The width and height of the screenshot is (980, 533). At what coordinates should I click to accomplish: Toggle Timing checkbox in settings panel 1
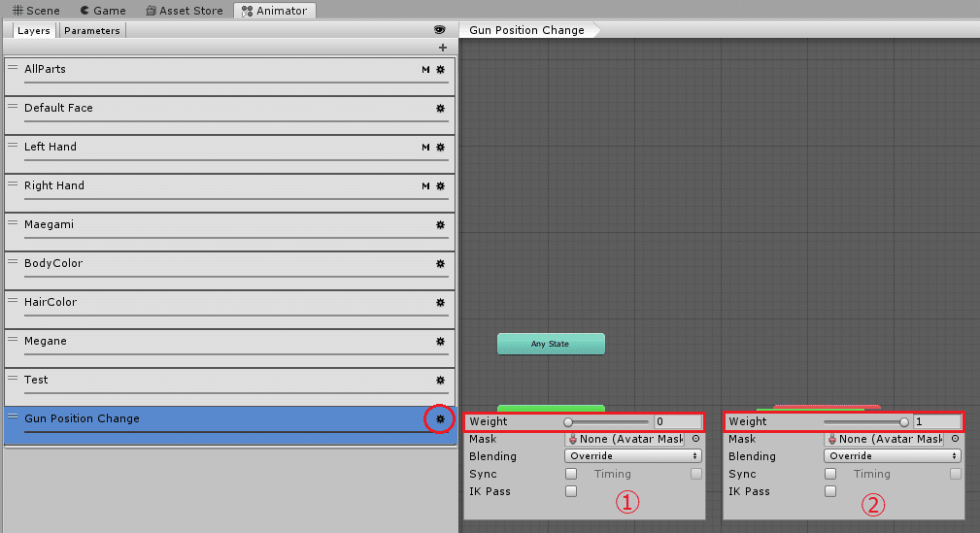[696, 474]
